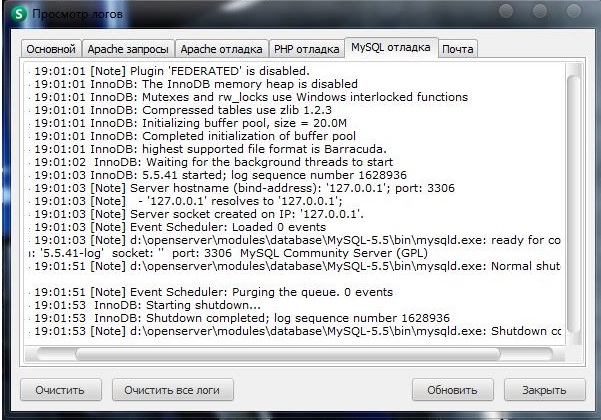This screenshot has height=420, width=601.
Task: Click line "Waiting for the background threads to start"
Action: click(x=213, y=162)
